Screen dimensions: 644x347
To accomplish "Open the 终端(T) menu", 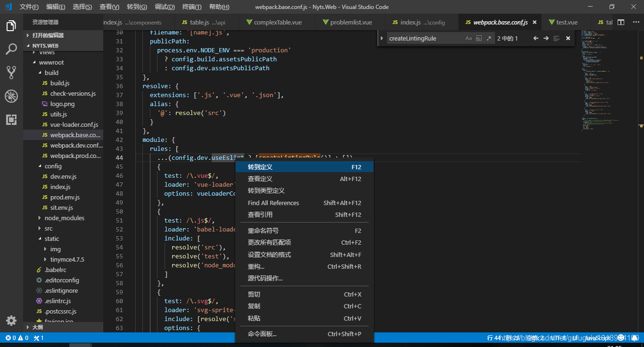I will (x=192, y=7).
